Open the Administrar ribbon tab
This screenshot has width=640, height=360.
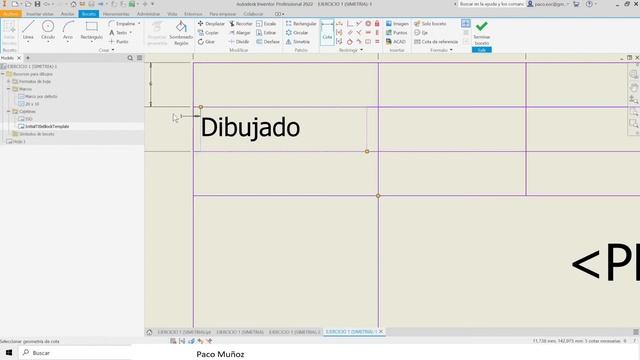point(149,14)
